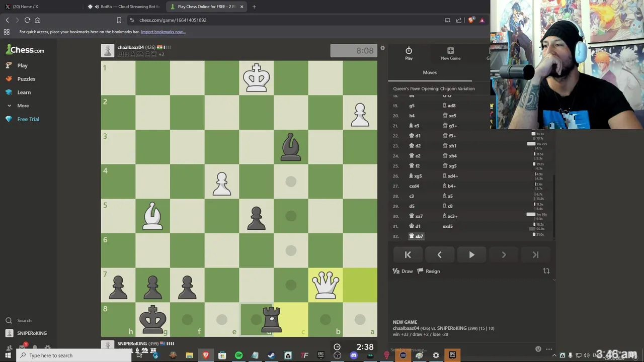644x362 pixels.
Task: Open the Windows Start menu
Action: click(8, 355)
